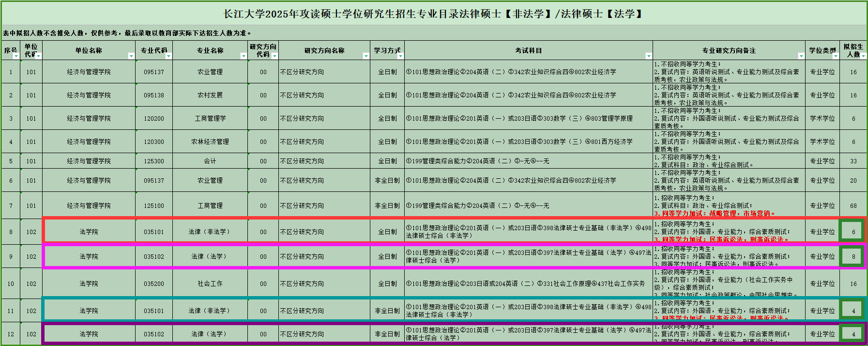Open the 专业代码 column filter dropdown
Viewport: 868px width, 346px height.
pyautogui.click(x=168, y=56)
